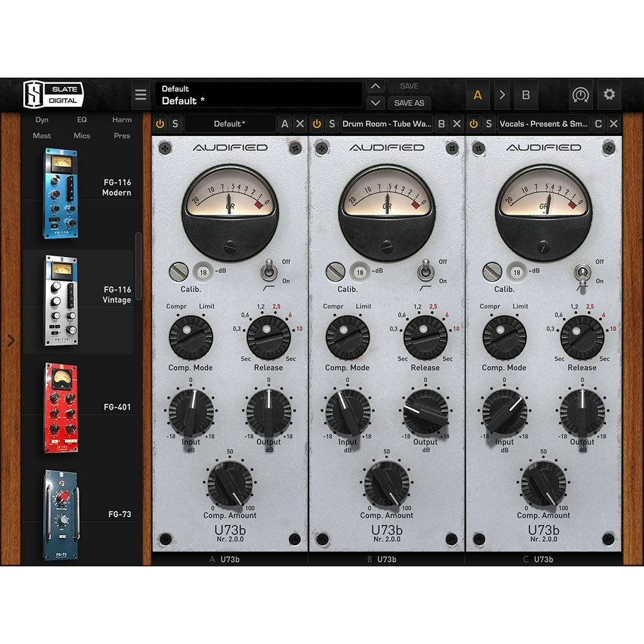Click Input knob on module A
The image size is (644, 644).
[x=191, y=412]
